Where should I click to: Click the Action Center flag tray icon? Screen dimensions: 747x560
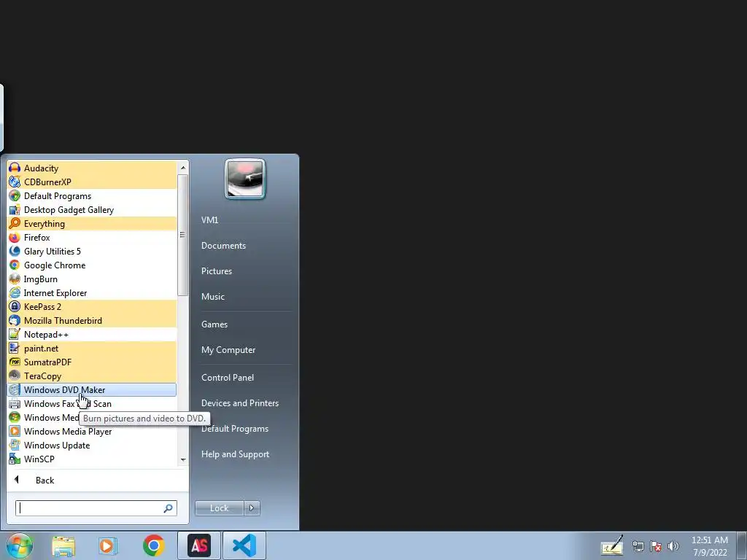656,546
